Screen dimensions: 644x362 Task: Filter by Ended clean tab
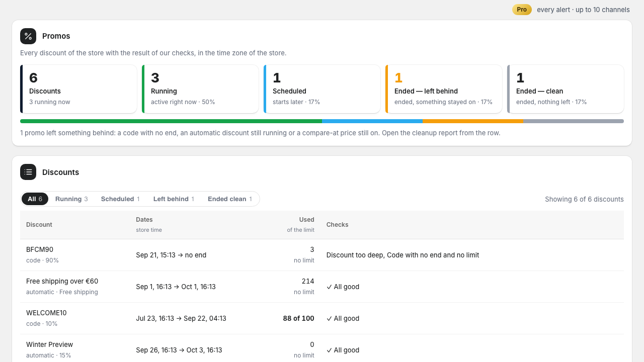pyautogui.click(x=230, y=199)
